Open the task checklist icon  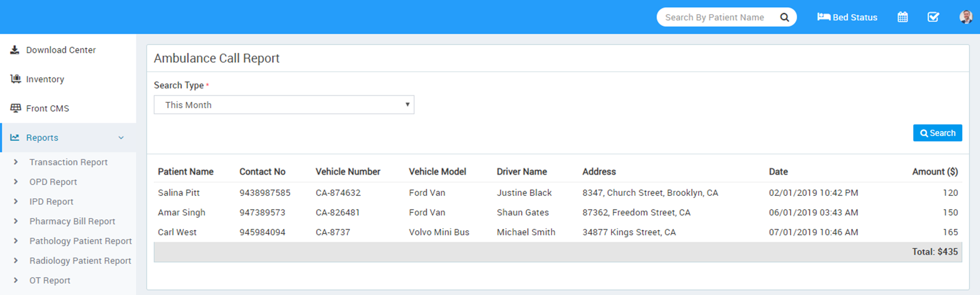[x=933, y=17]
